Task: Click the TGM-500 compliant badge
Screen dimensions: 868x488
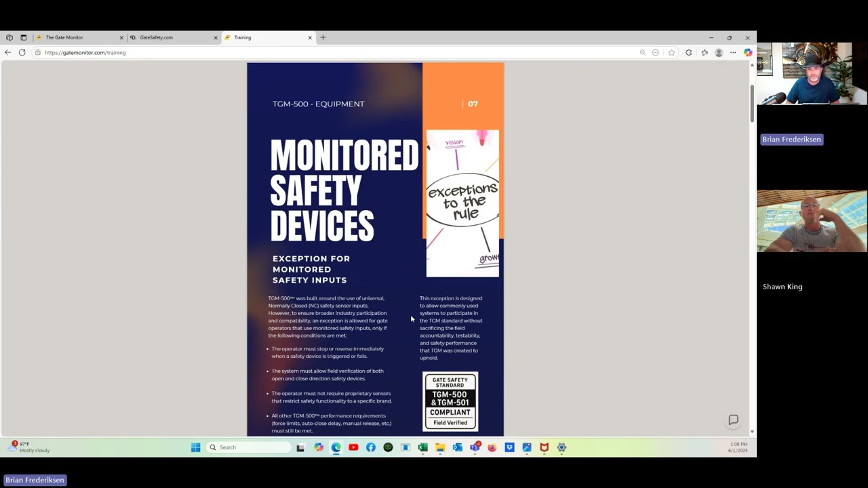Action: (450, 401)
